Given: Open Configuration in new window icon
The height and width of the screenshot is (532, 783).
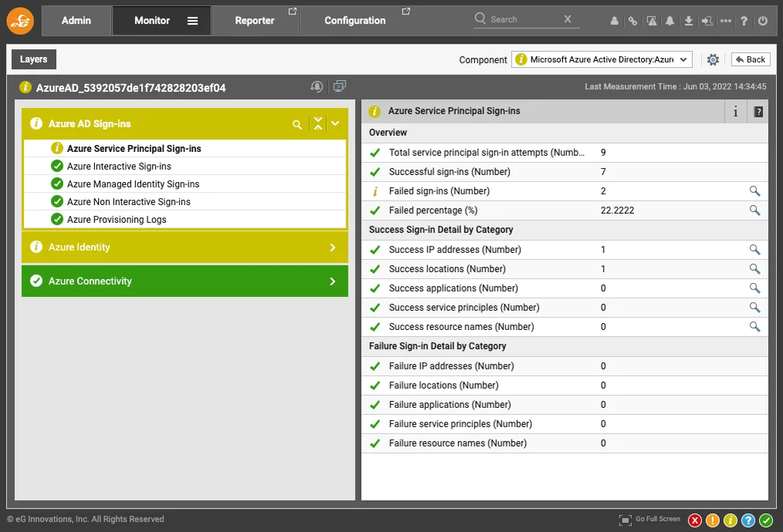Looking at the screenshot, I should (x=406, y=11).
